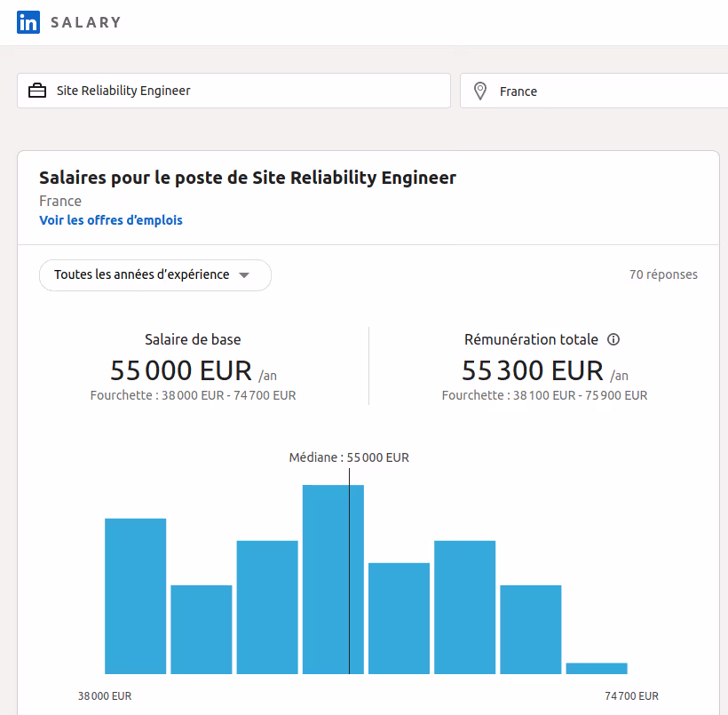Click the location pin icon
728x715 pixels.
click(x=480, y=91)
